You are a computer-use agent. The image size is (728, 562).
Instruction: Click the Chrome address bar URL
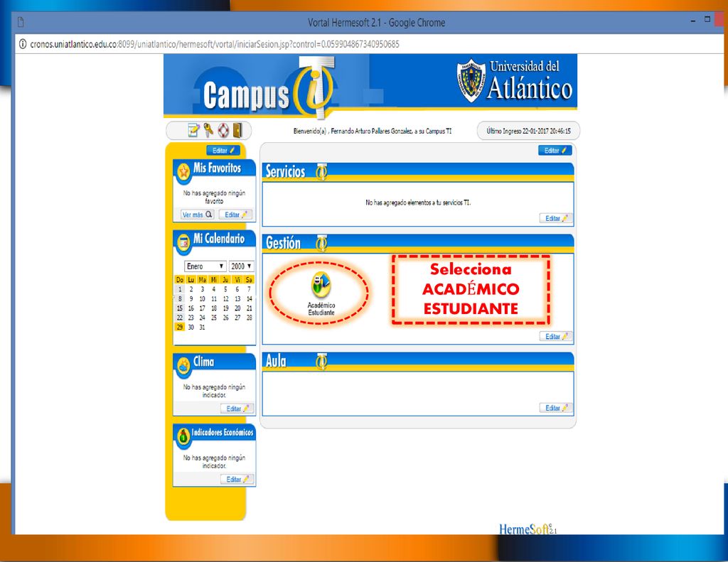[x=215, y=44]
